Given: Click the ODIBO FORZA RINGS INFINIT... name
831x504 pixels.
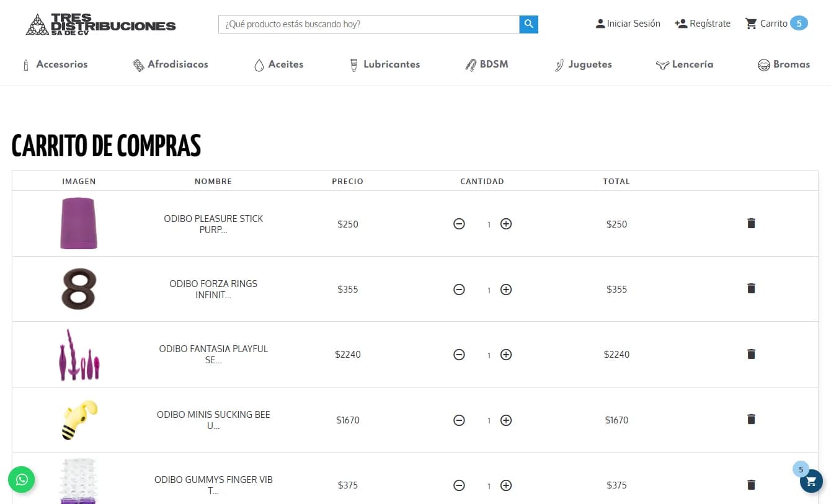Looking at the screenshot, I should pos(213,289).
